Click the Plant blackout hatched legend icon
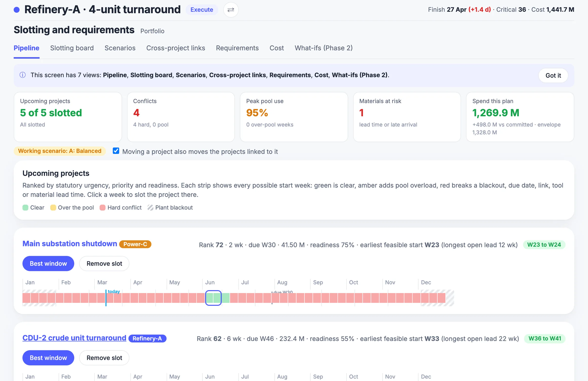This screenshot has height=381, width=588. [150, 208]
